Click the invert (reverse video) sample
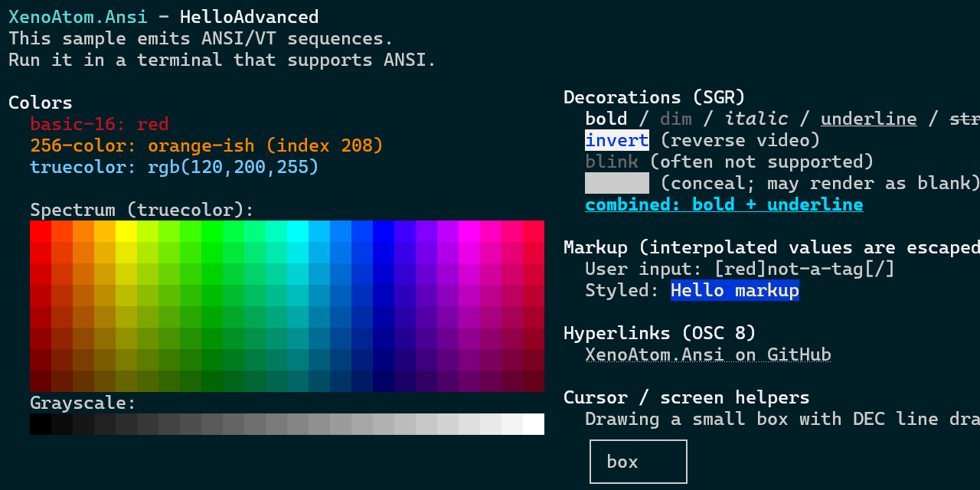Viewport: 980px width, 490px height. [616, 139]
